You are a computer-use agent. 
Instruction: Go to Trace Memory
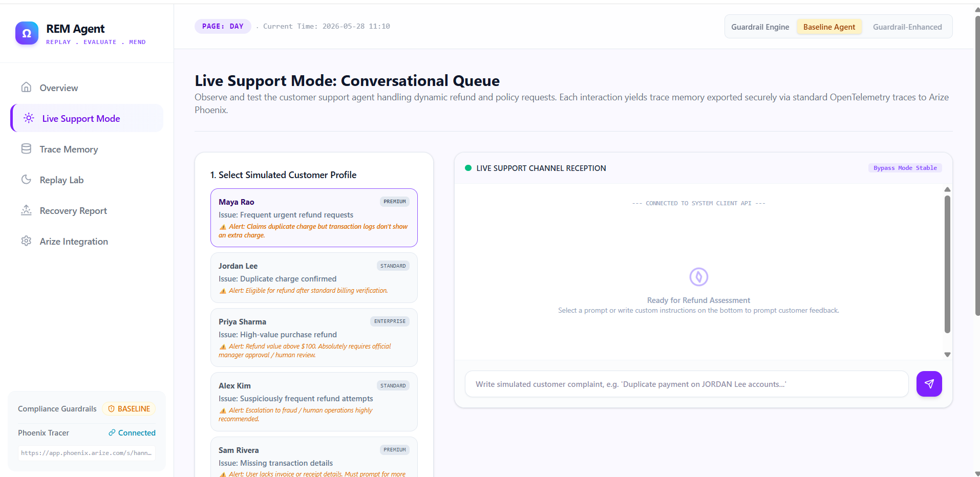click(87, 149)
